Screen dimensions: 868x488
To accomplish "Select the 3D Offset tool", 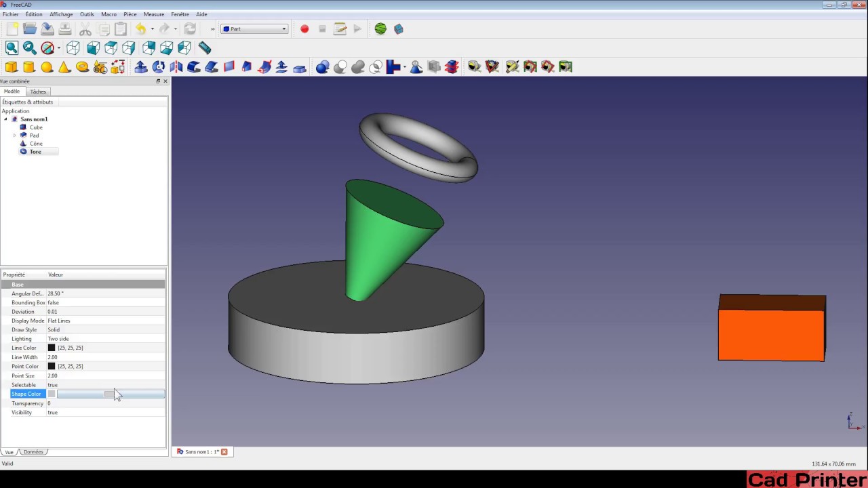I will [282, 66].
